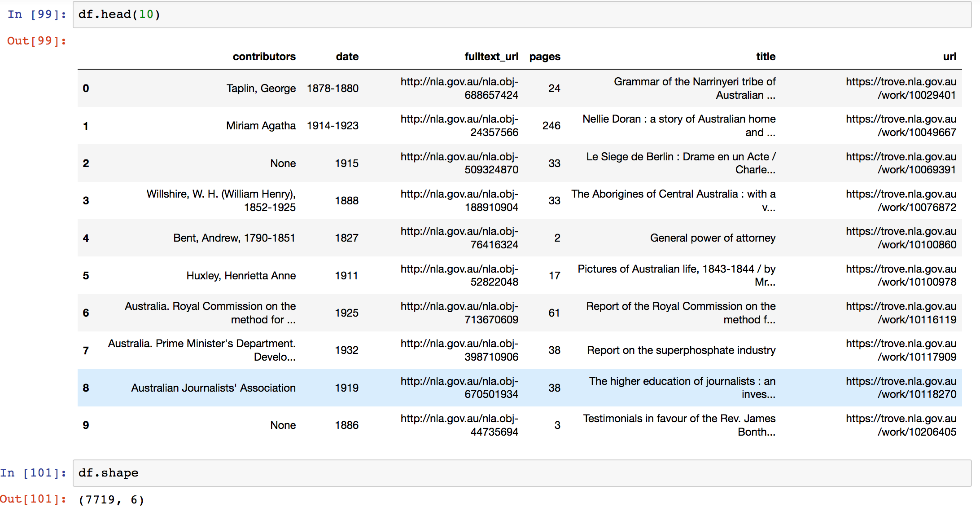Click the highlighted row index 8
This screenshot has width=980, height=512.
(x=86, y=388)
